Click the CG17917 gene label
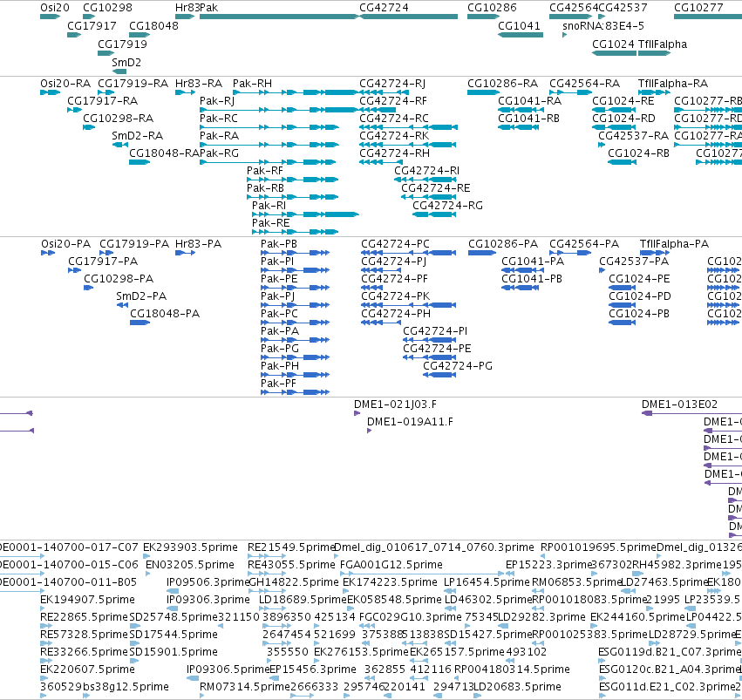This screenshot has height=700, width=742. 92,25
